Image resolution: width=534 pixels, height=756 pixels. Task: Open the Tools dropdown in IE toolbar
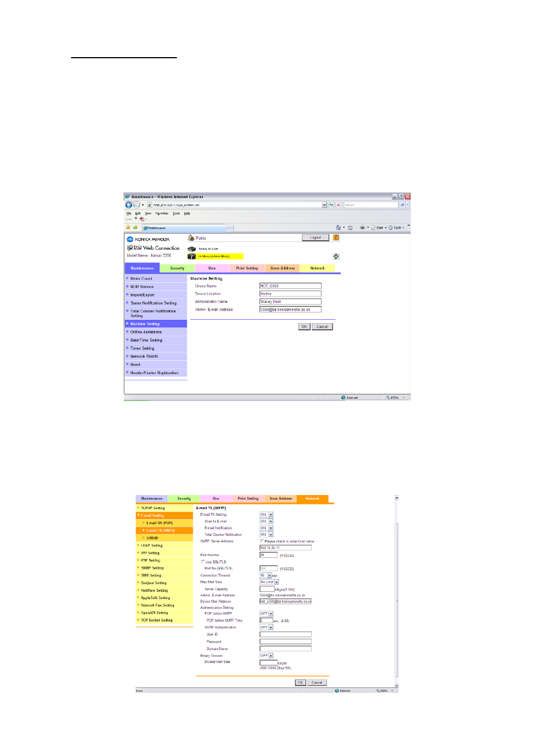(x=396, y=228)
